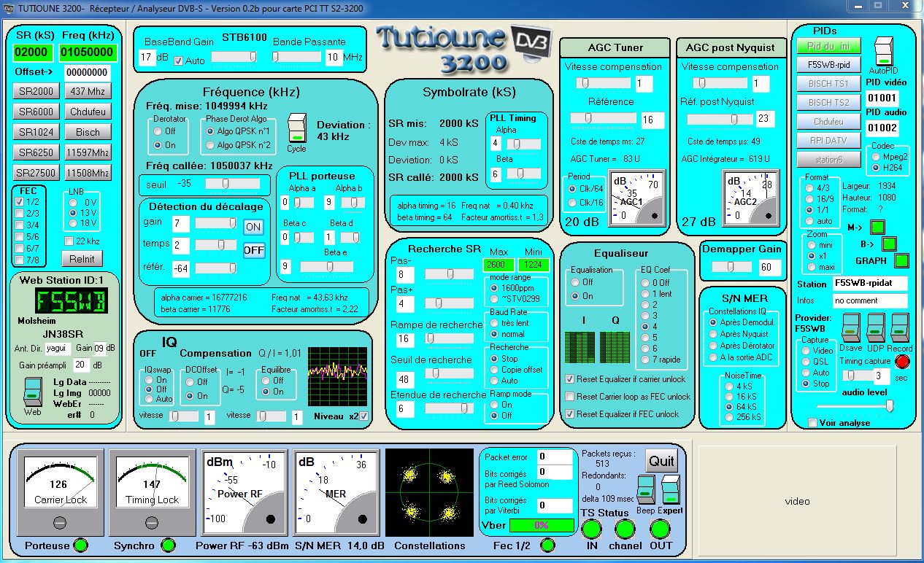Click the SR2000 preset button
Screen dimensions: 924x563
(x=36, y=91)
